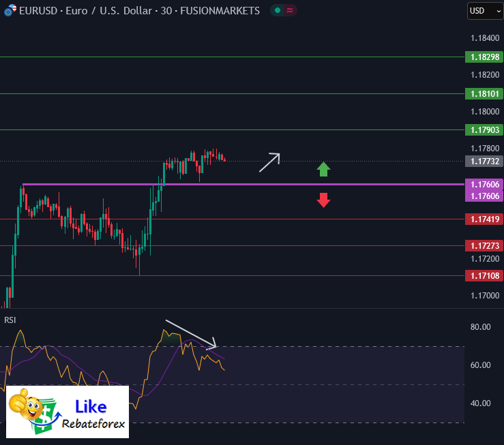The height and width of the screenshot is (445, 504).
Task: Click the 1.18400 price scale value
Action: point(485,38)
